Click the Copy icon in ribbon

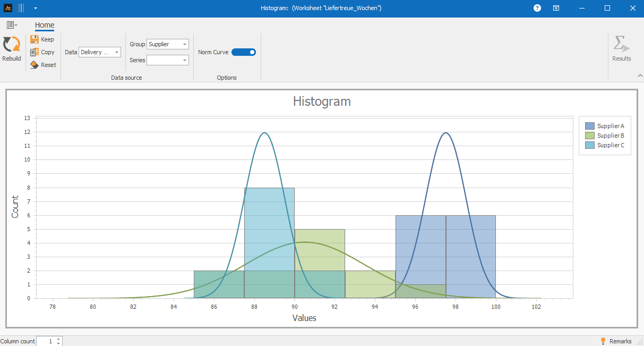(35, 52)
